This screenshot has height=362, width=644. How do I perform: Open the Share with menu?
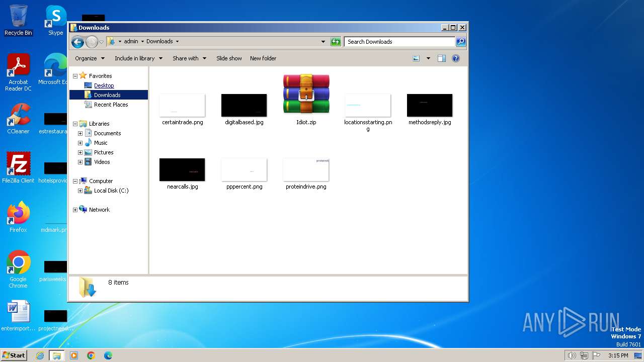click(189, 58)
